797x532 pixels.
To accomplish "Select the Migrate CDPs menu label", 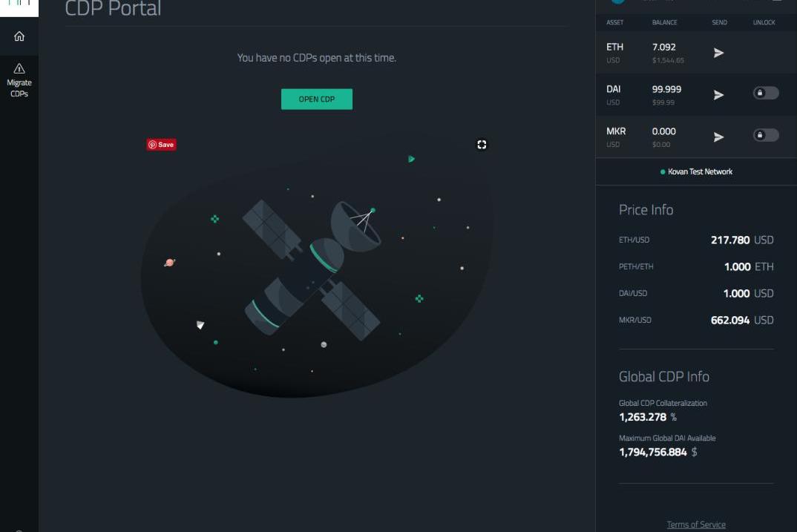I will pyautogui.click(x=19, y=88).
